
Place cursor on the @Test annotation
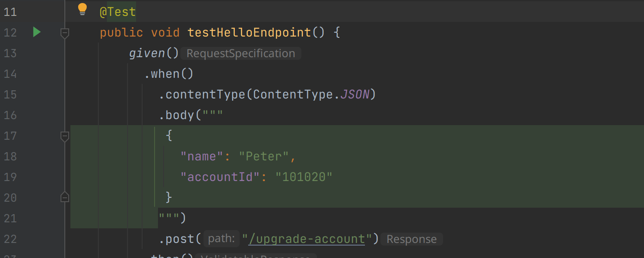point(118,12)
